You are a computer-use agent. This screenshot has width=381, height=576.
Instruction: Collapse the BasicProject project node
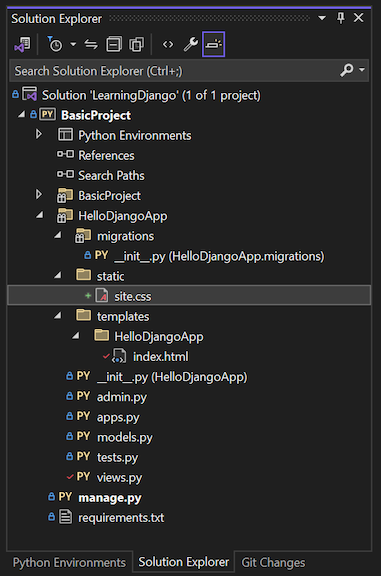pyautogui.click(x=21, y=115)
